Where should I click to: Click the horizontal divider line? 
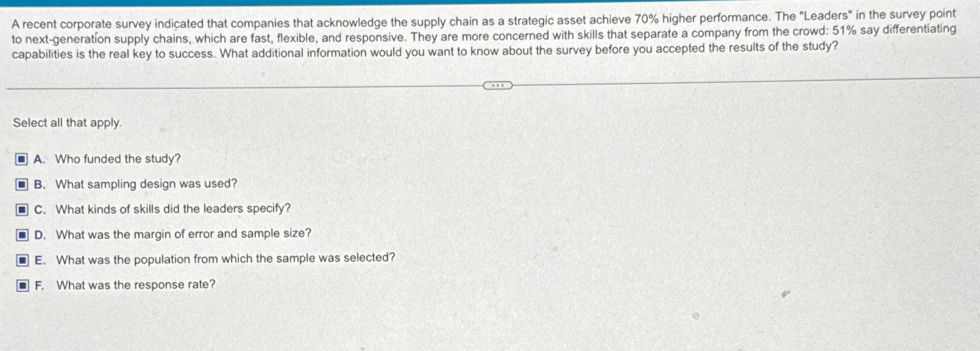pos(244,86)
